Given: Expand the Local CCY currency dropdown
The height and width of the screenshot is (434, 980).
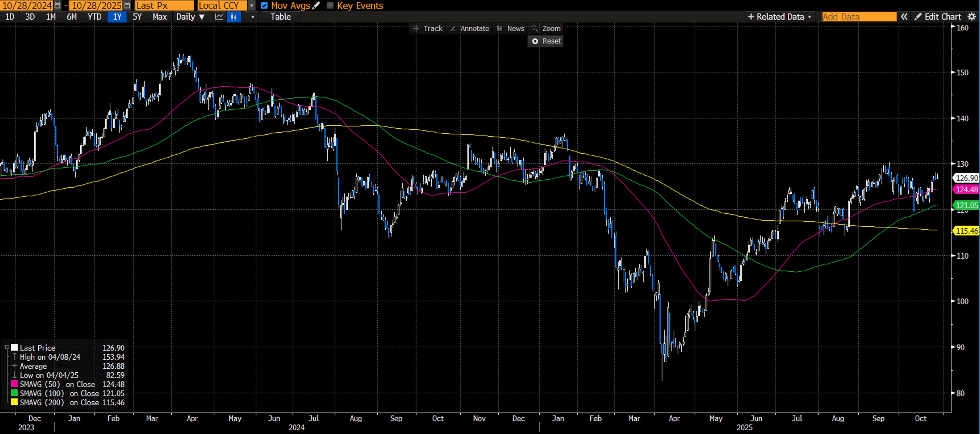Looking at the screenshot, I should [x=251, y=5].
